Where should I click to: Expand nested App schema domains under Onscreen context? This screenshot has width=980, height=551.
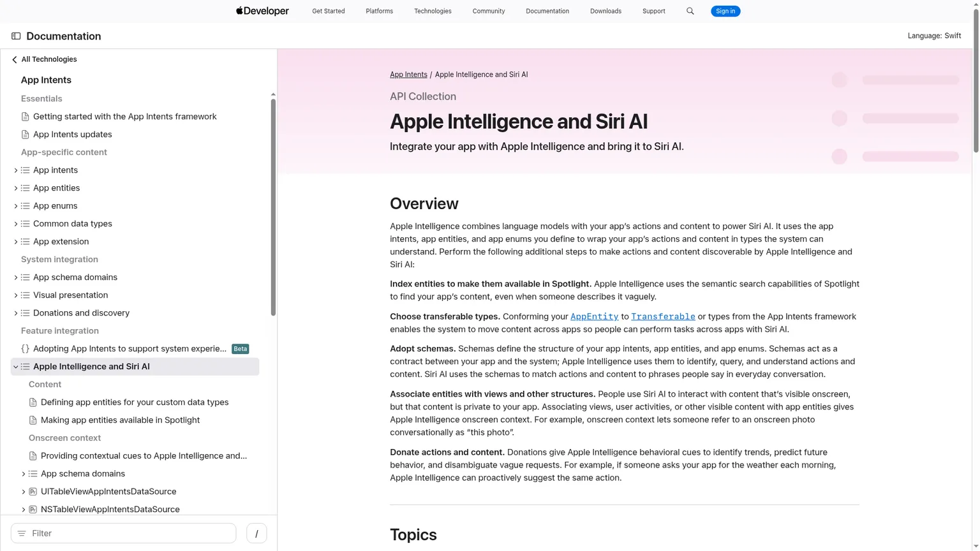point(24,474)
